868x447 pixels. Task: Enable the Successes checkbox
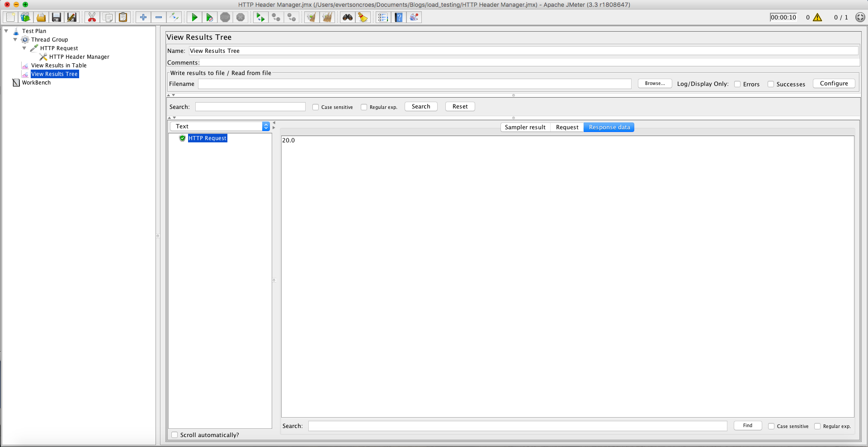(x=771, y=84)
